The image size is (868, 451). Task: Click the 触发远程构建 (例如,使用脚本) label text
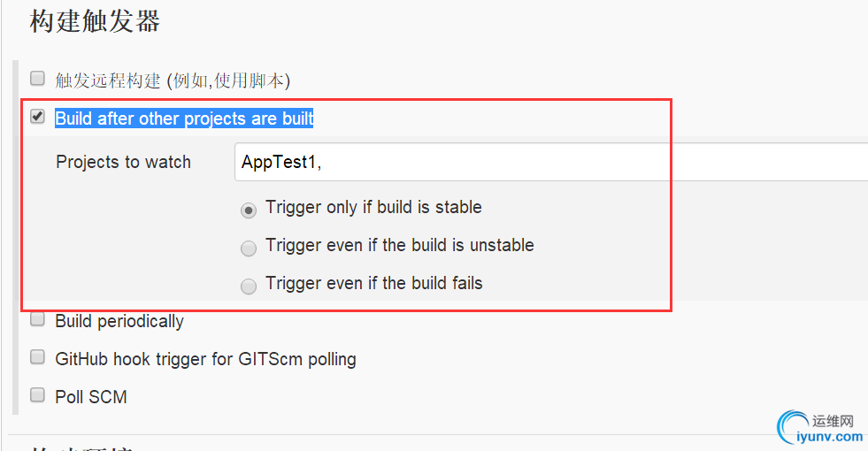tap(173, 80)
